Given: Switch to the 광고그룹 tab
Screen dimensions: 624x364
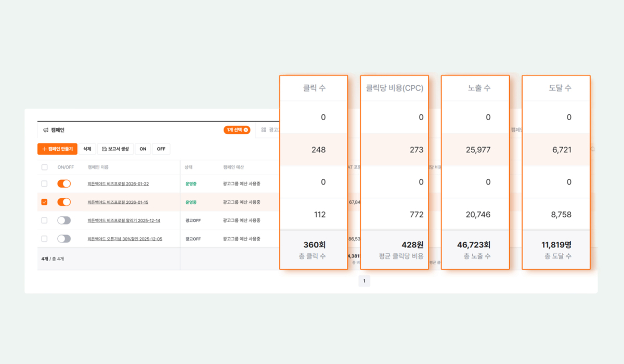Looking at the screenshot, I should pyautogui.click(x=270, y=130).
